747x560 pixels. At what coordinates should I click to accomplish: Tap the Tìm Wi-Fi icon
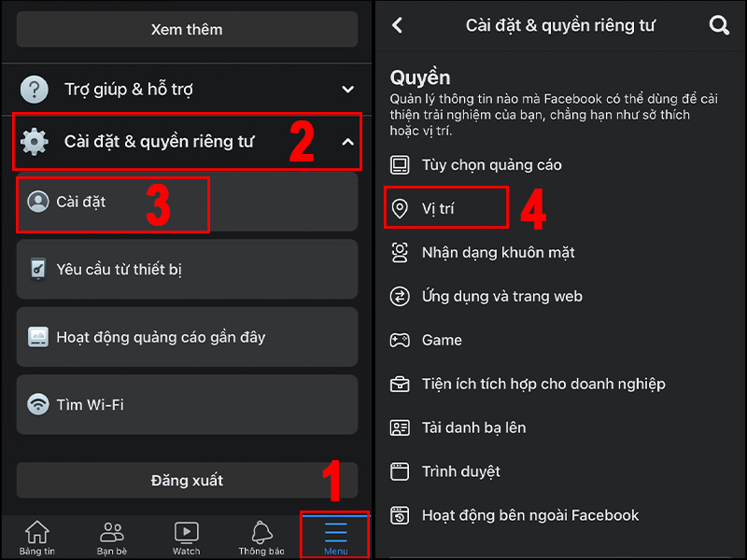(37, 404)
